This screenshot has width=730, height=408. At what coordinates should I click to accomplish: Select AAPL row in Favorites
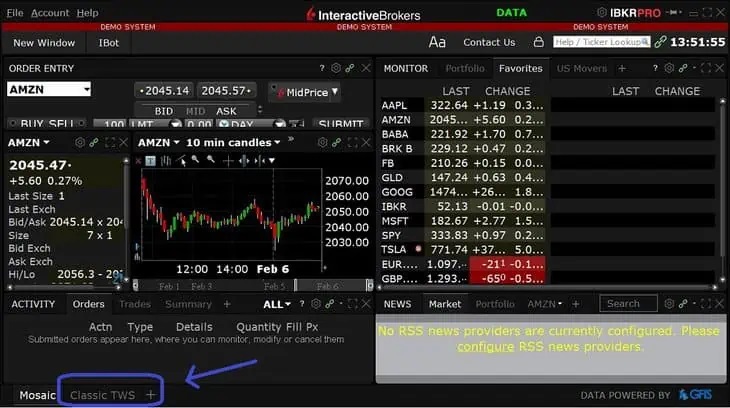click(462, 105)
